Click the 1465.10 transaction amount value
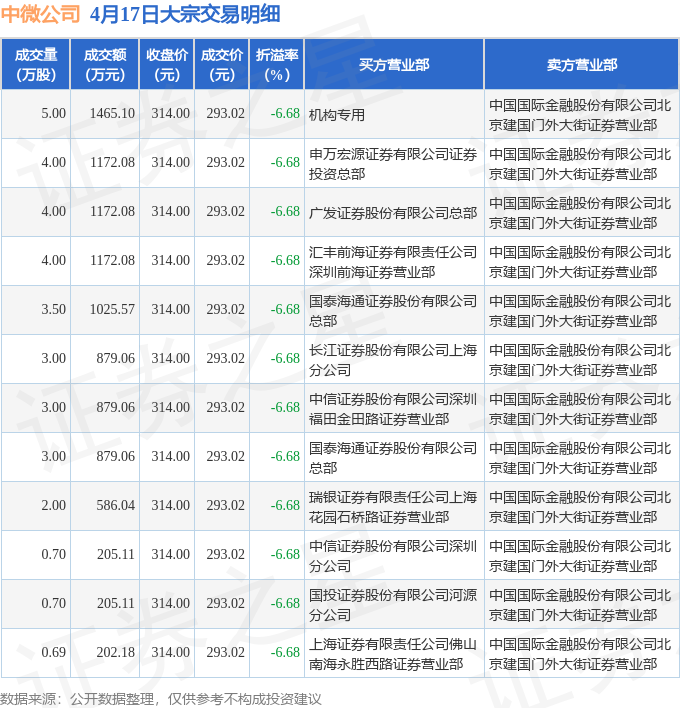The height and width of the screenshot is (708, 680). (111, 114)
